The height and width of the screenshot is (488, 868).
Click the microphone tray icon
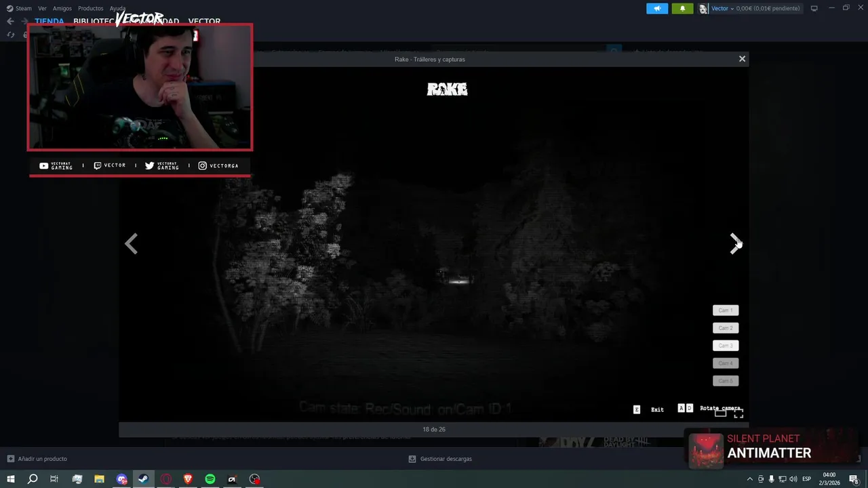tap(771, 479)
